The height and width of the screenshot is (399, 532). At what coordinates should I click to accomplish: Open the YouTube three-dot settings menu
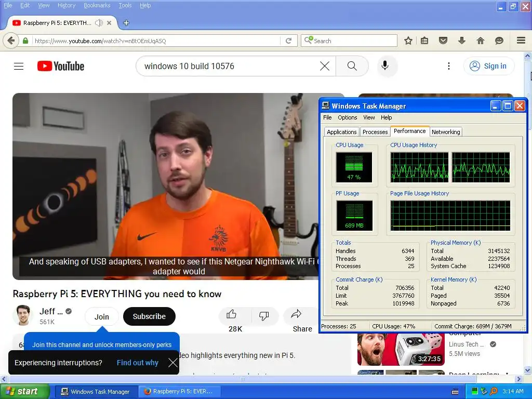coord(448,66)
